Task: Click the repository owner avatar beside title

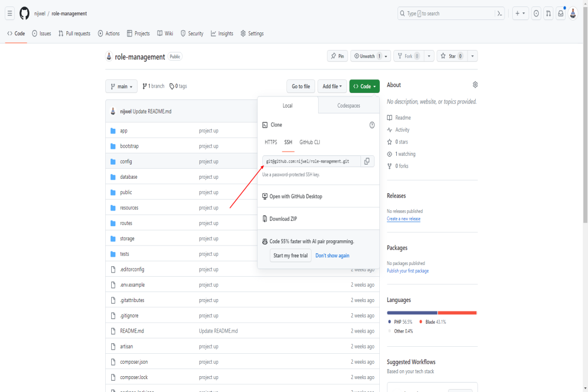Action: (109, 56)
